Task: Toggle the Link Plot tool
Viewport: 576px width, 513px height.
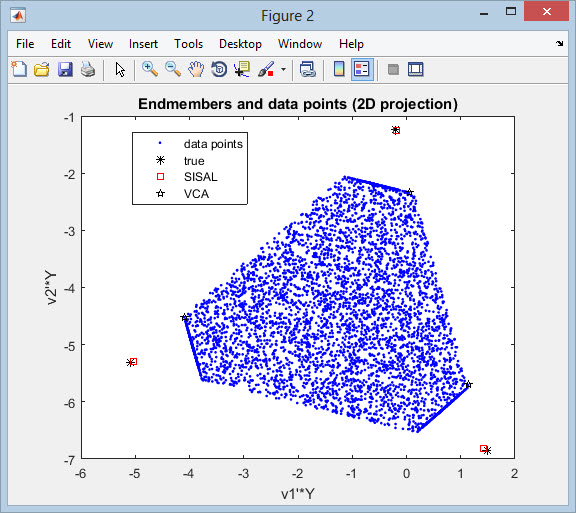Action: point(307,69)
